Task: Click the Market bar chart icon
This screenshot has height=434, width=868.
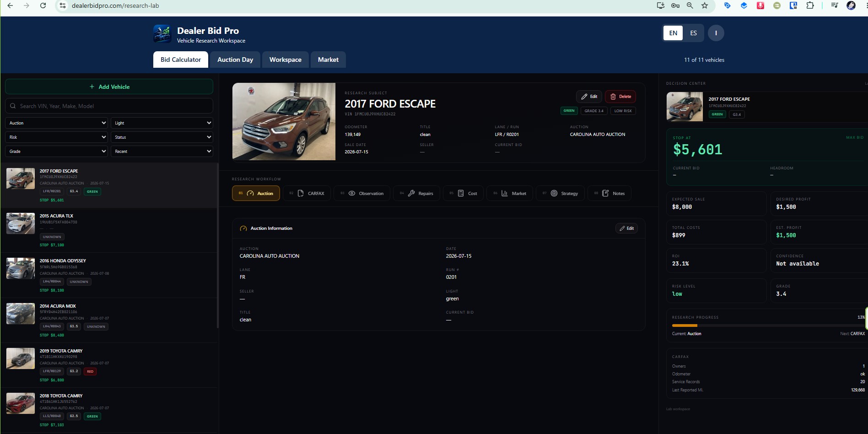Action: click(x=504, y=193)
